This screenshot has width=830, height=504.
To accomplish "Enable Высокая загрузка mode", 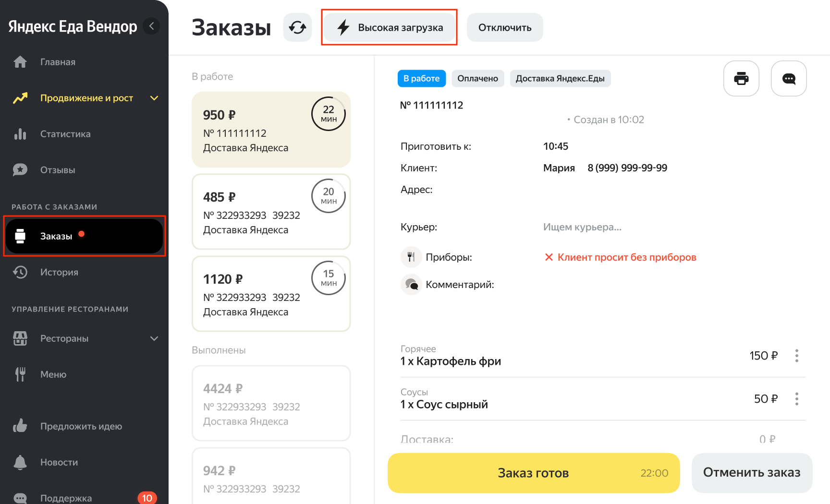I will 389,27.
